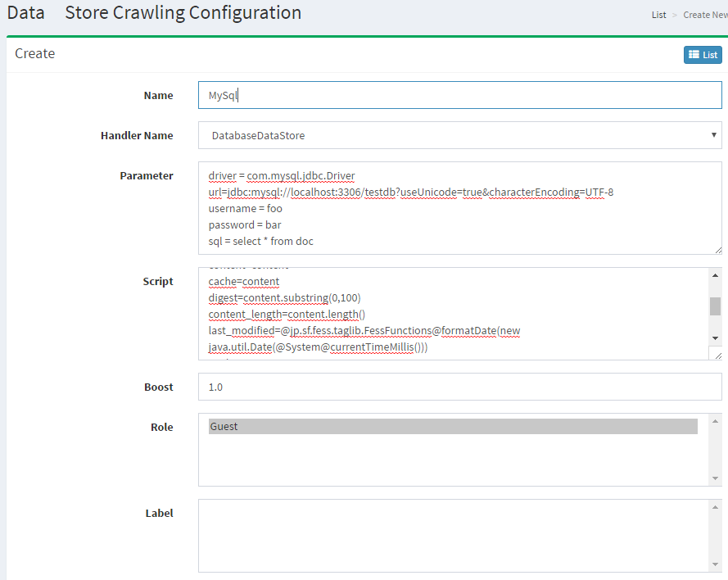Click the 'Store Crawling Configuration' header title
Image resolution: width=728 pixels, height=580 pixels.
[x=182, y=13]
